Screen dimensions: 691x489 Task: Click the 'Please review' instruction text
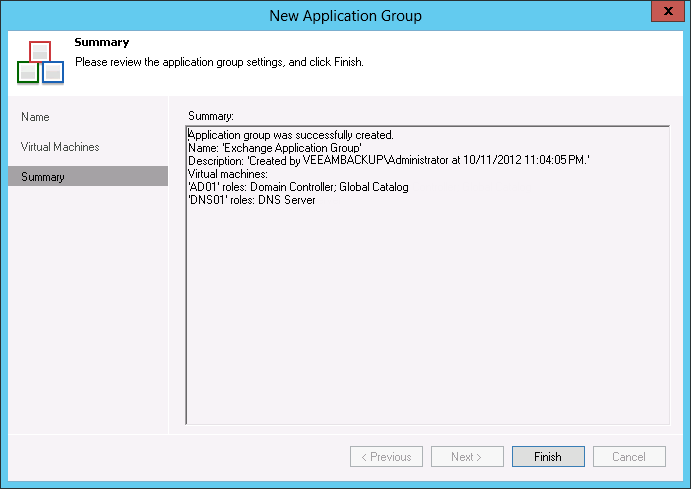coord(219,62)
